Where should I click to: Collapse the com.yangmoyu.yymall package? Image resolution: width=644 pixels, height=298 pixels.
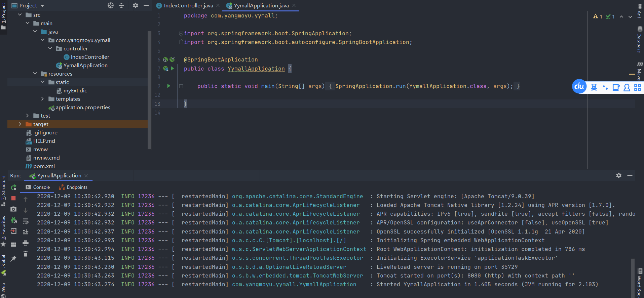tap(43, 40)
